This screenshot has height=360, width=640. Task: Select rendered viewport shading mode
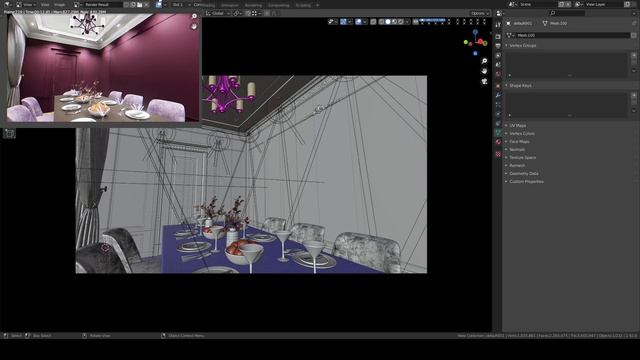[x=401, y=22]
